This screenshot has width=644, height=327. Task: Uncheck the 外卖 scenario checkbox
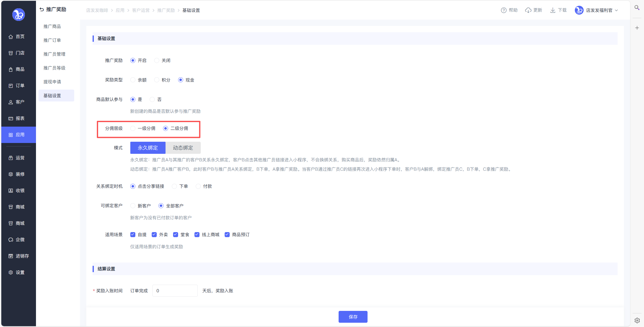[154, 235]
